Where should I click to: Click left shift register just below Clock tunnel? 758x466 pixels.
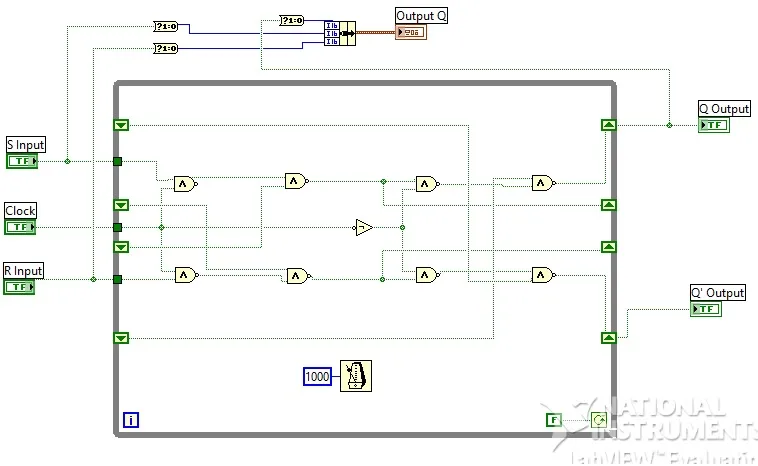[x=121, y=247]
